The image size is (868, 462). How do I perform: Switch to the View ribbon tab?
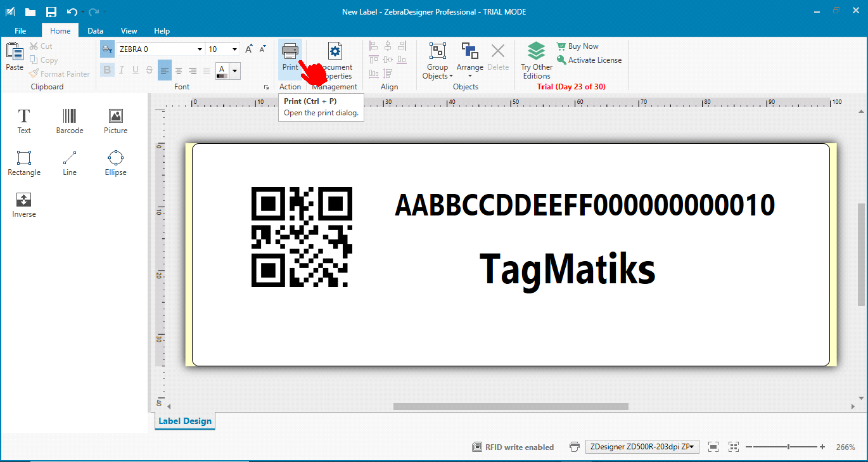[129, 30]
